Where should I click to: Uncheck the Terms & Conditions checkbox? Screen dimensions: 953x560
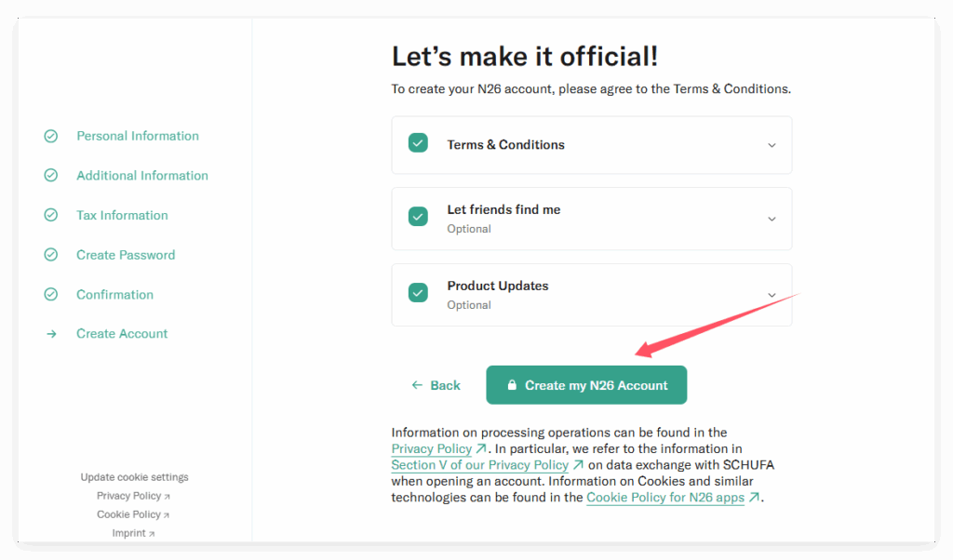tap(418, 143)
